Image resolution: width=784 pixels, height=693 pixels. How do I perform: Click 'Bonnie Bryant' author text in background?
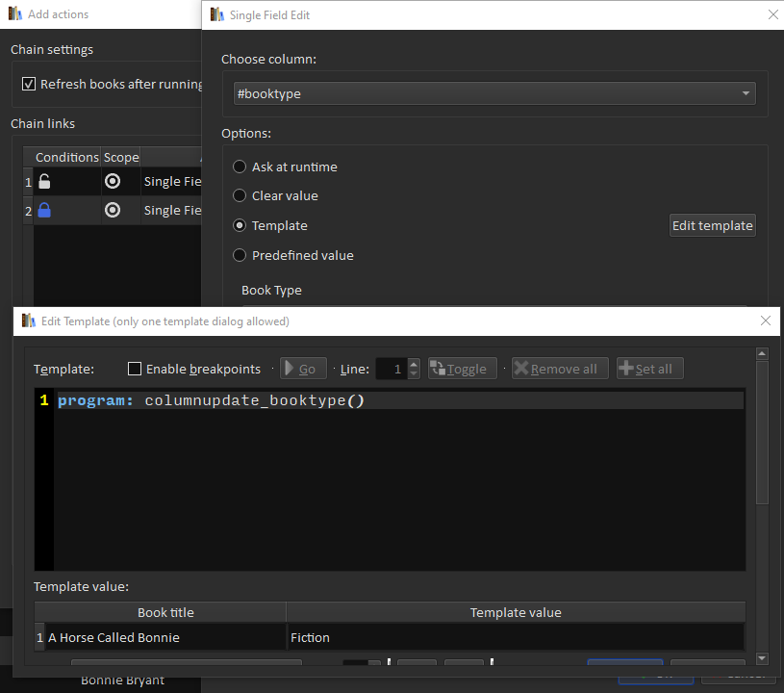click(122, 680)
